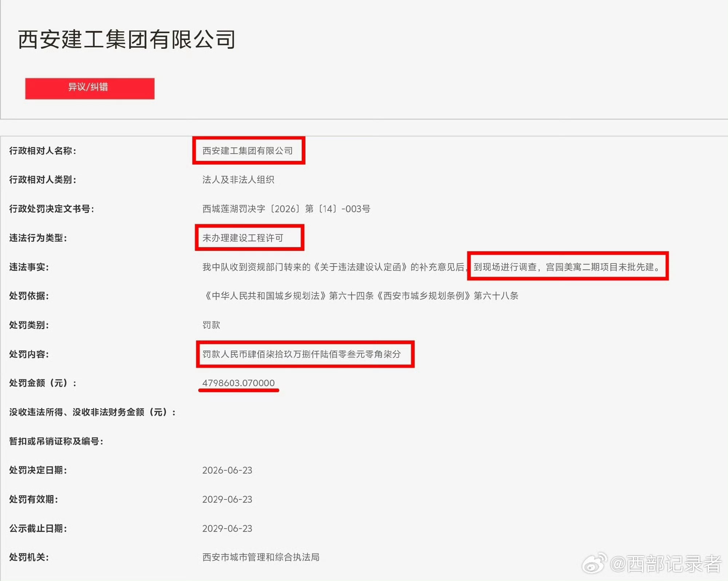
Task: Click the legal basis text citing 城乡规划法
Action: click(360, 296)
